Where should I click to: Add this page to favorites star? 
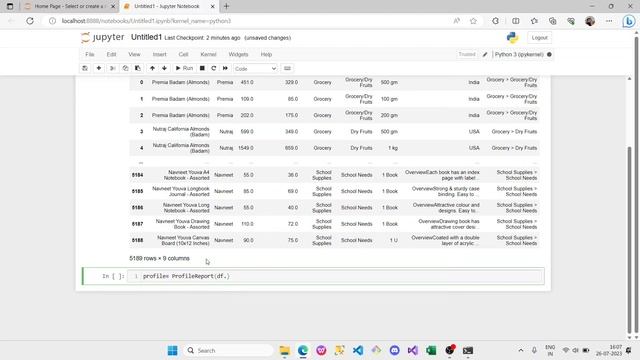pyautogui.click(x=473, y=21)
